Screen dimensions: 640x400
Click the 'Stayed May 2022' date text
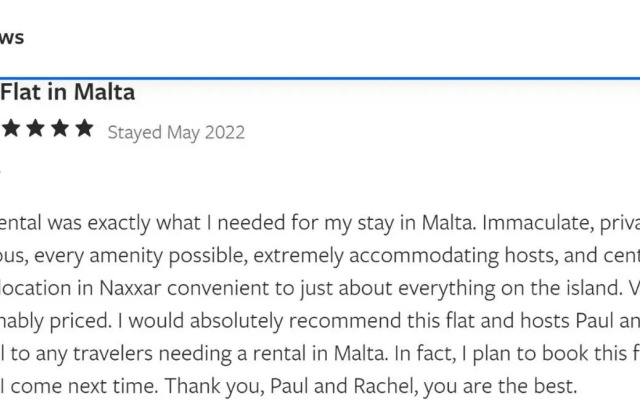[x=176, y=133]
